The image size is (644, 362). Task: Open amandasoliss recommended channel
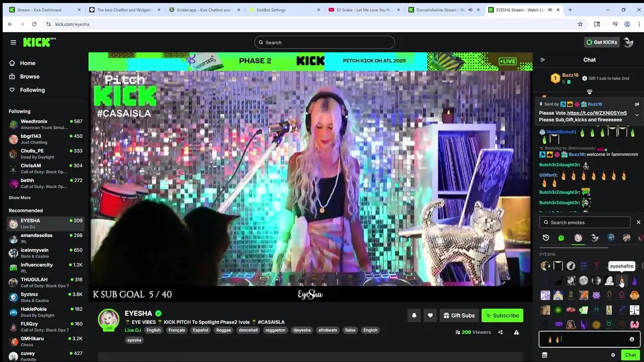point(45,238)
